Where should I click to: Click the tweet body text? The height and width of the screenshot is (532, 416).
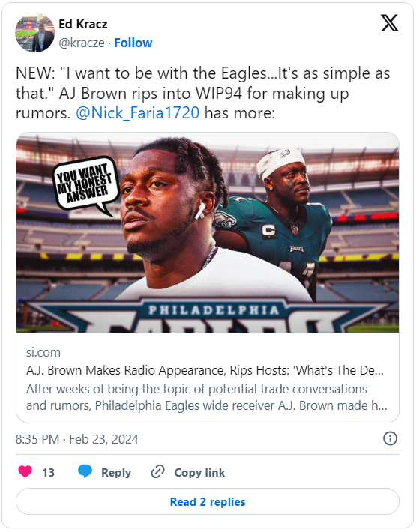[x=203, y=93]
